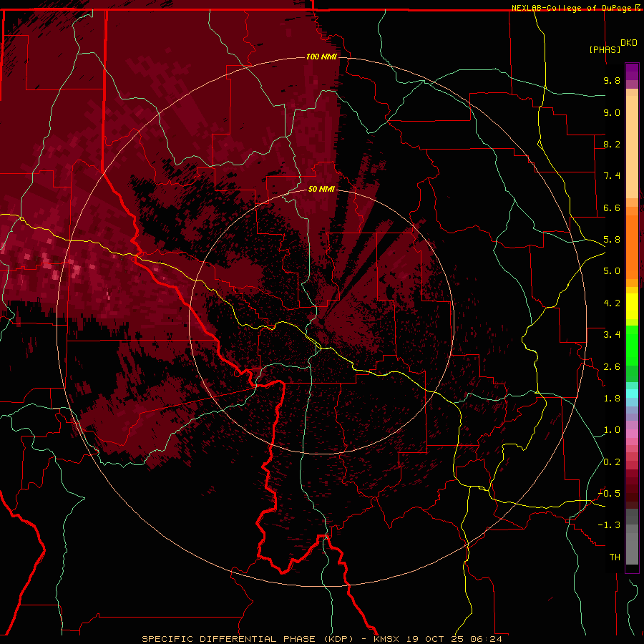Click the purple segment atop the color bar
The height and width of the screenshot is (644, 644).
tap(632, 72)
